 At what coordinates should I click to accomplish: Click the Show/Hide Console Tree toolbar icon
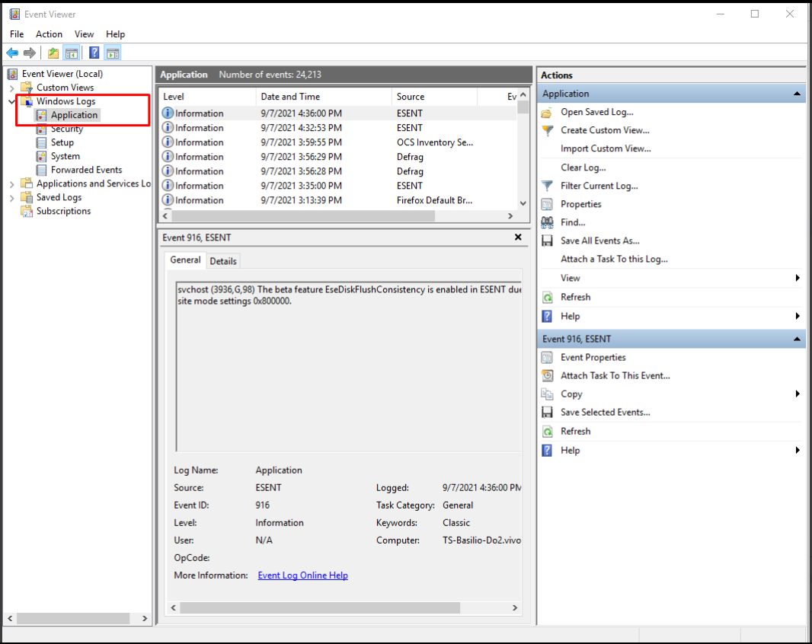71,52
